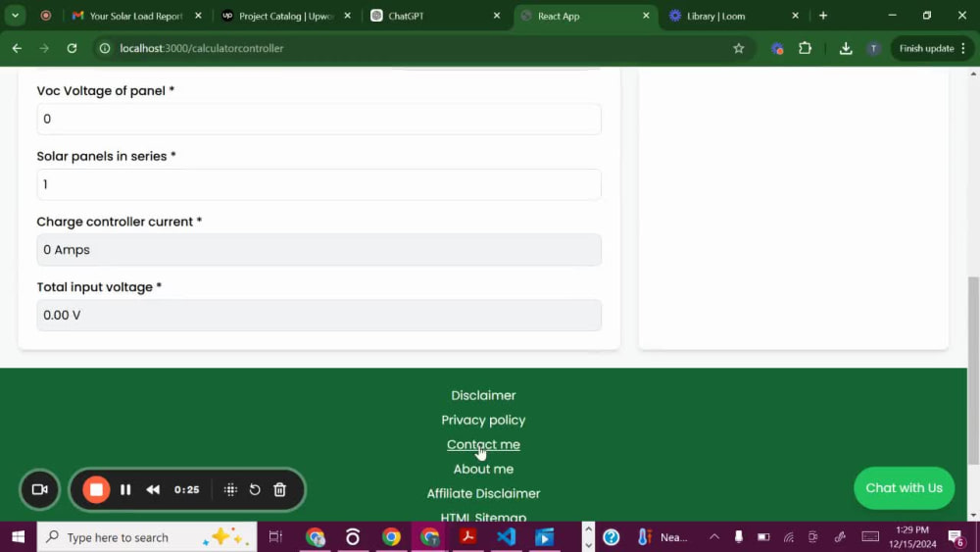Open the weather widget in taskbar
This screenshot has width=980, height=552.
(x=662, y=537)
